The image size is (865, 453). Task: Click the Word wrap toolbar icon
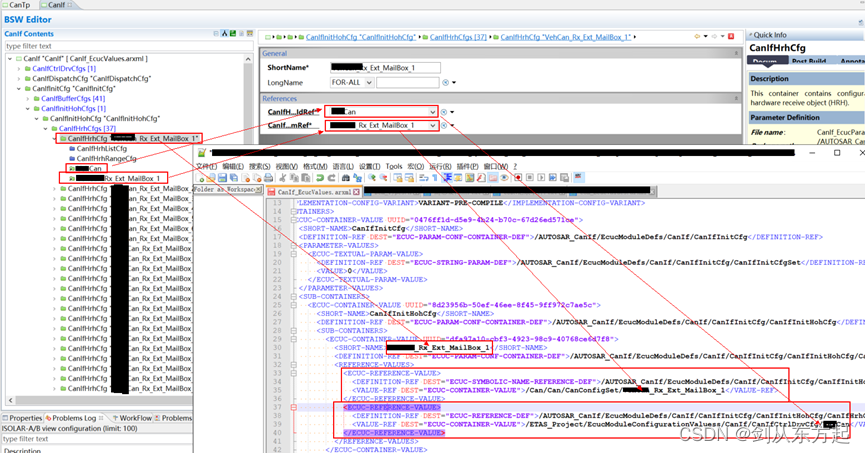[424, 178]
